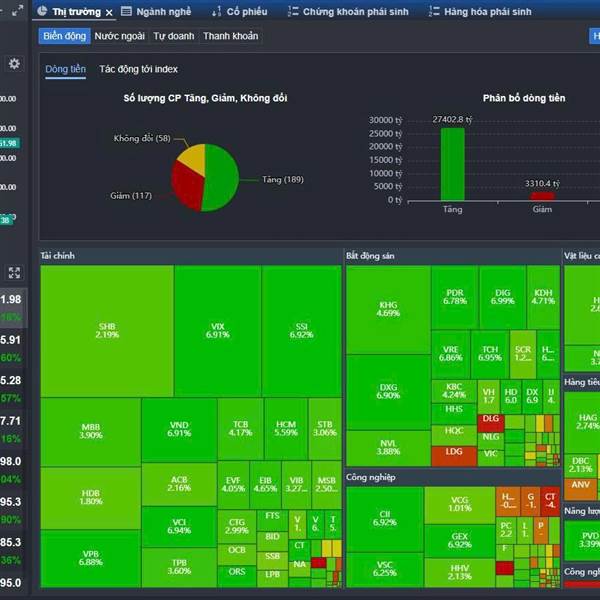Select the KHG tile in Bất động sản
600x600 pixels.
coord(389,308)
